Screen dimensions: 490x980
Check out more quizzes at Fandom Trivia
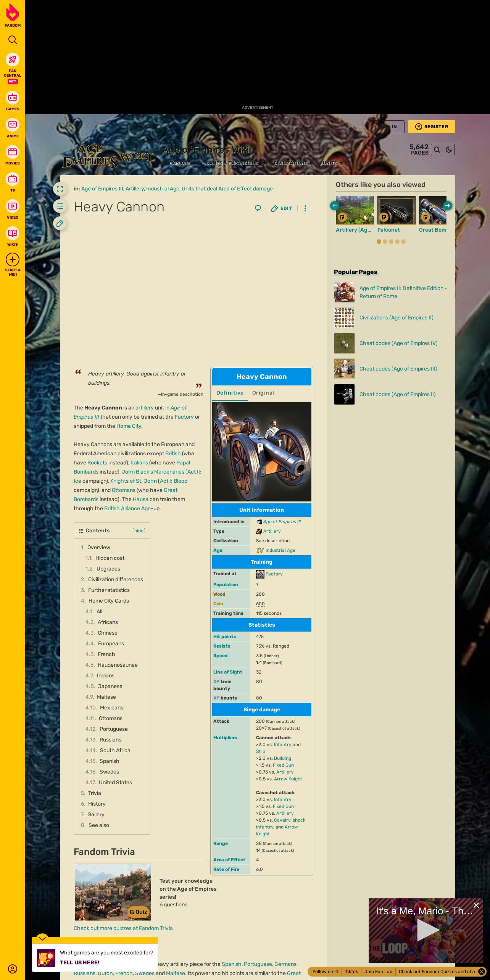tap(123, 928)
